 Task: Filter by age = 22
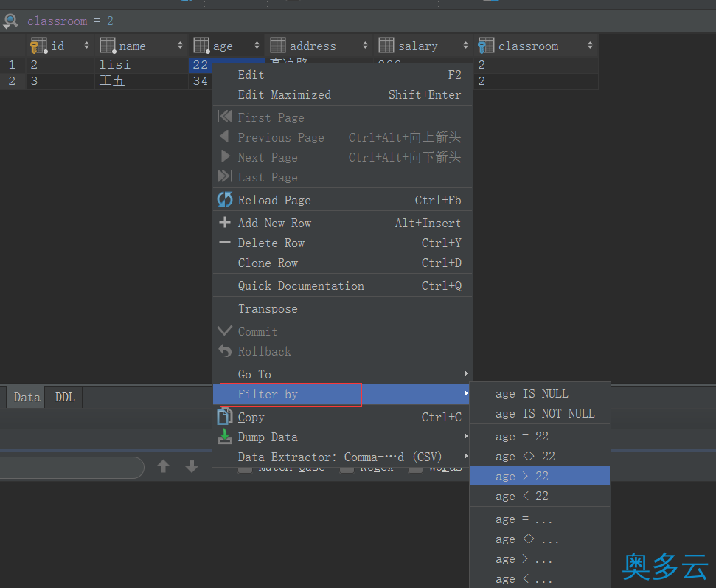(541, 436)
